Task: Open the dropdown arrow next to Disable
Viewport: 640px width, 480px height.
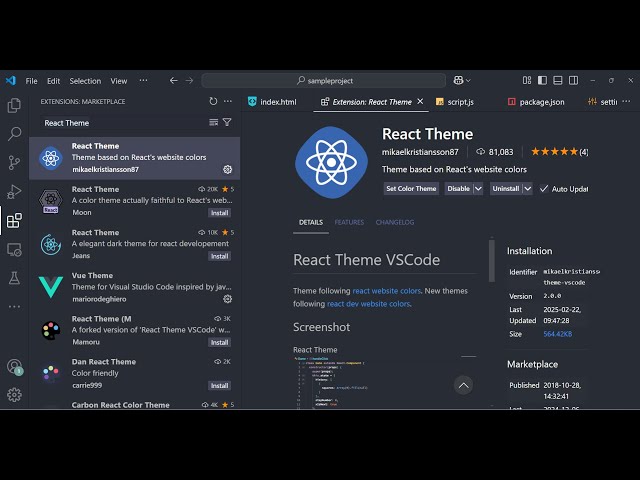Action: pos(478,188)
